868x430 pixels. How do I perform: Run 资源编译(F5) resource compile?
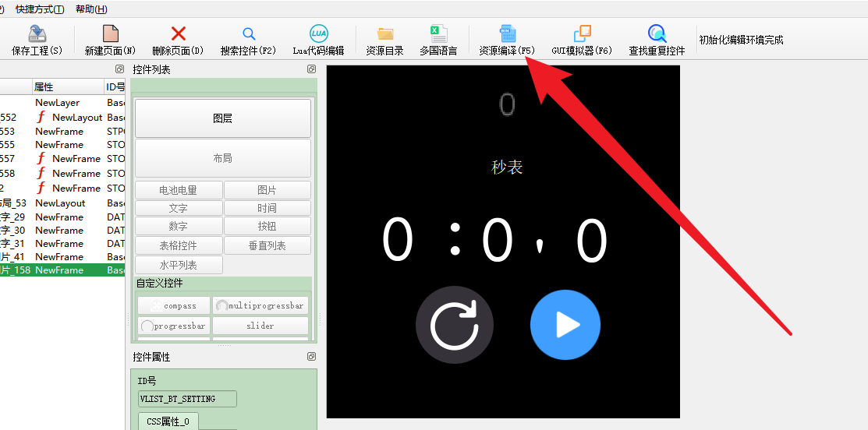(x=507, y=40)
